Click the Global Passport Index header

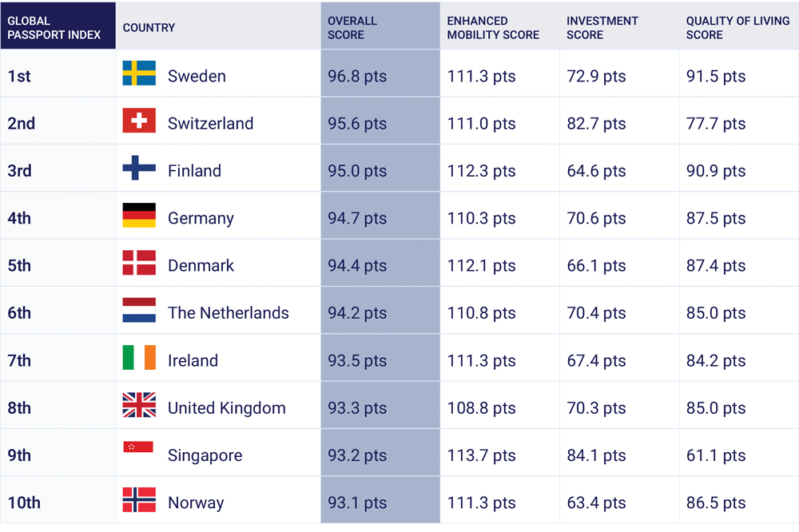tap(54, 28)
